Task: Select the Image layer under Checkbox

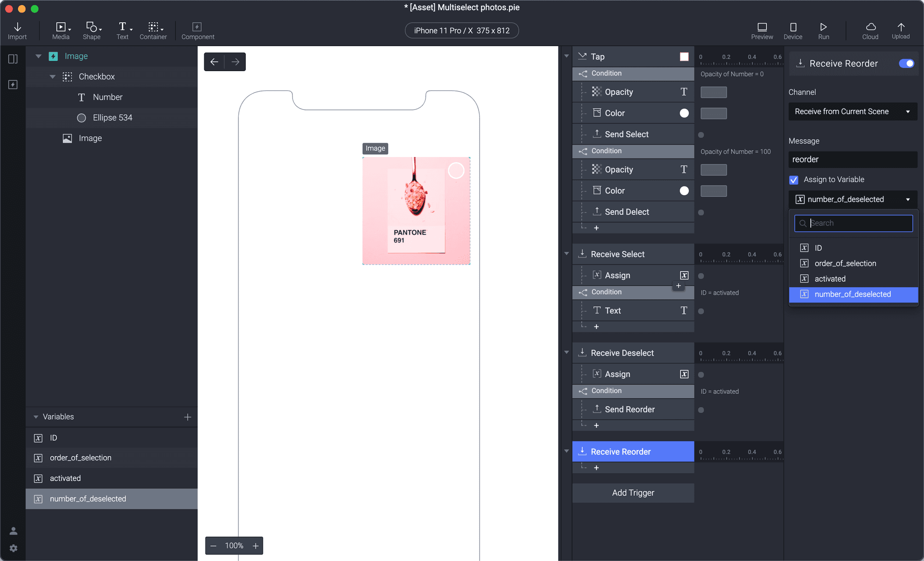Action: (112, 138)
